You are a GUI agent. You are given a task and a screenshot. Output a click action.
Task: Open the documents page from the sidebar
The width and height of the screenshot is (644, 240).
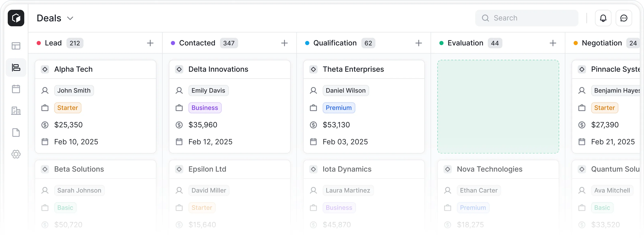point(16,133)
